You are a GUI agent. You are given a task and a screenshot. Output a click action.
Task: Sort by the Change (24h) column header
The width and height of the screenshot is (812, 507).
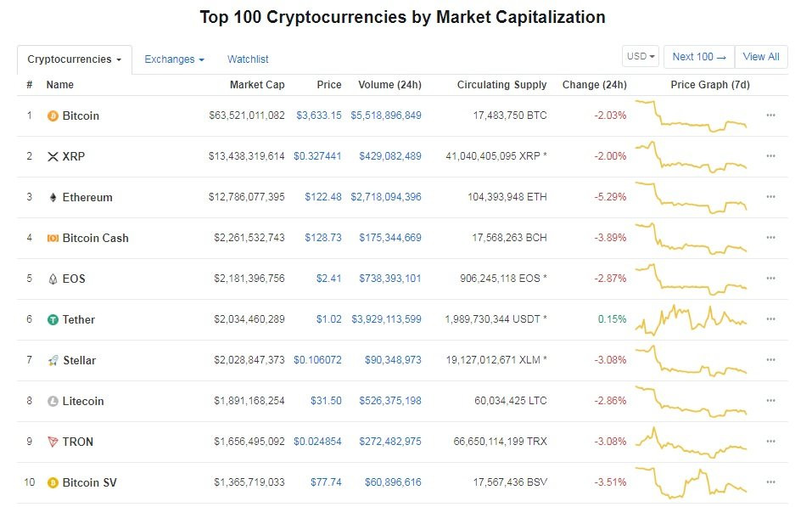[x=594, y=85]
